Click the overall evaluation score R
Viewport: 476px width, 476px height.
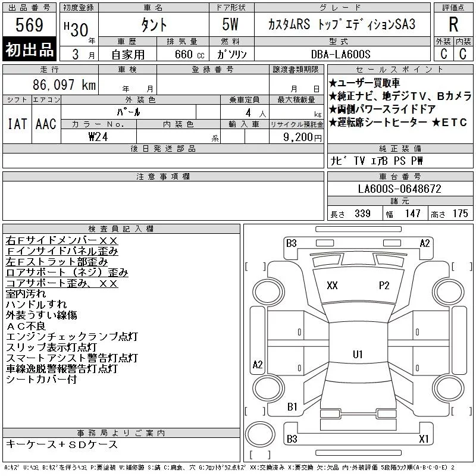click(x=453, y=24)
